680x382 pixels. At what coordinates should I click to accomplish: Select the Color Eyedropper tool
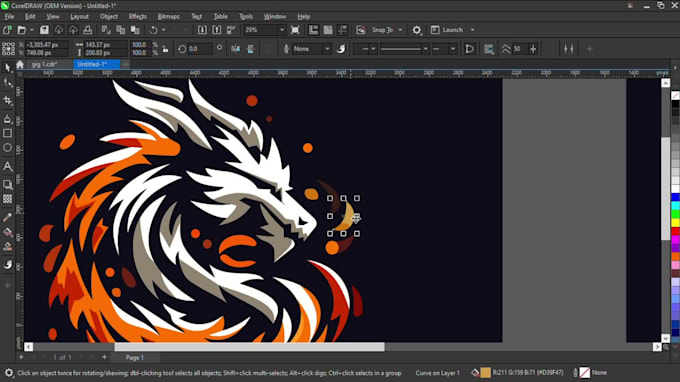click(x=7, y=217)
